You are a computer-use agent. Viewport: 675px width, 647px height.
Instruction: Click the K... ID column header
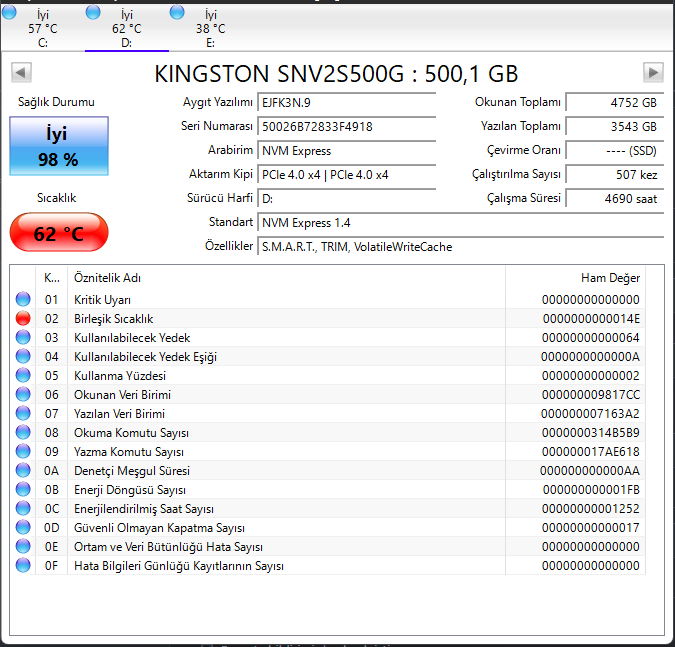[52, 278]
